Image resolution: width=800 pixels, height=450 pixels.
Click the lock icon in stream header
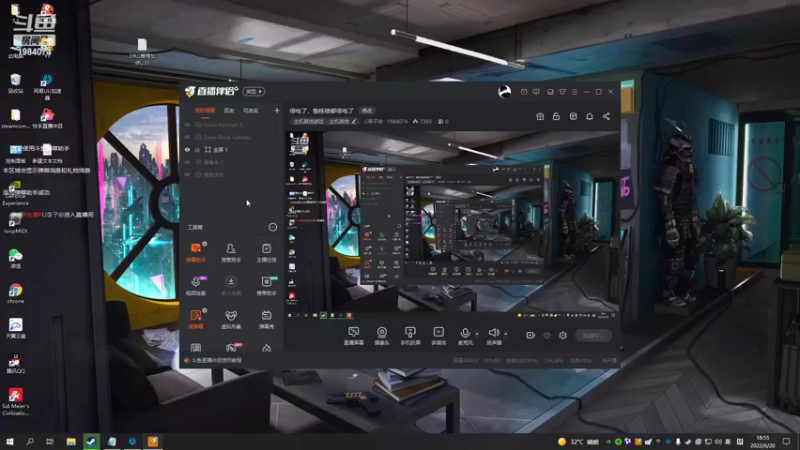pyautogui.click(x=556, y=116)
